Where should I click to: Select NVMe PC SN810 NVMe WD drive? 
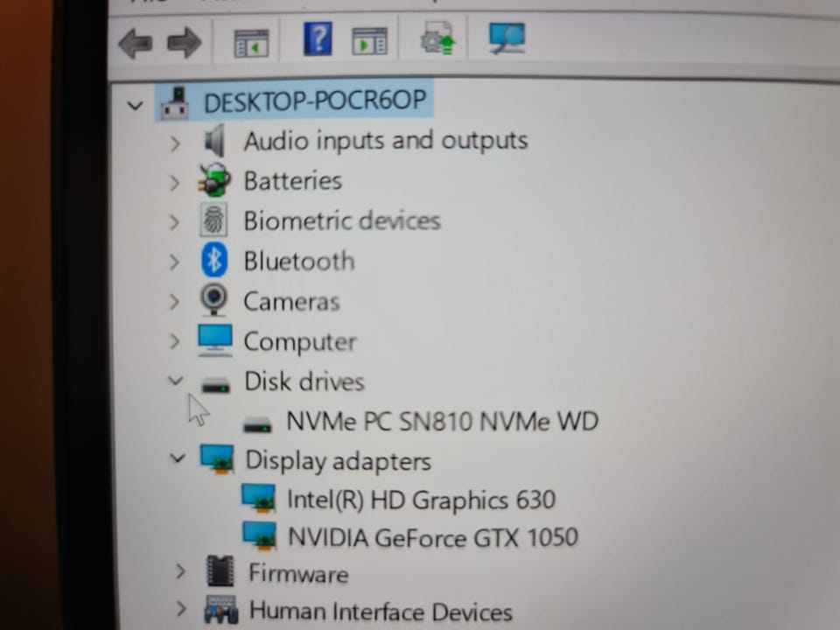coord(443,421)
